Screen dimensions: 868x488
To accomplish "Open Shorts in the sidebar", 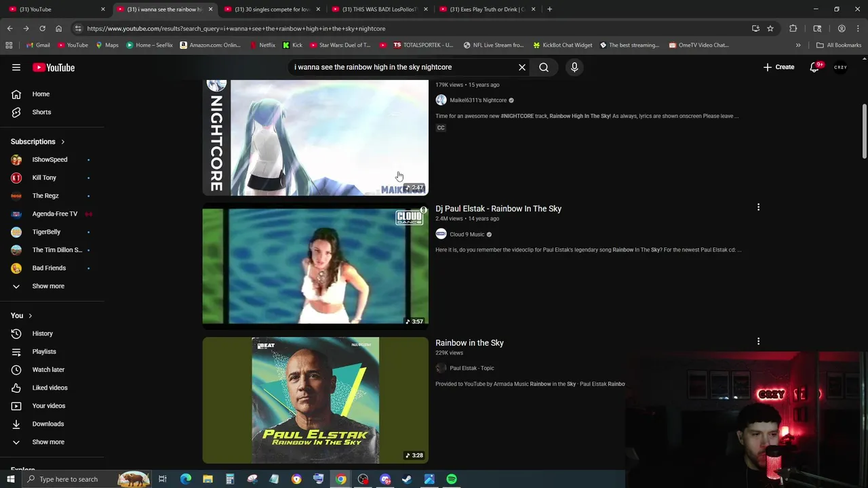I will tap(41, 112).
